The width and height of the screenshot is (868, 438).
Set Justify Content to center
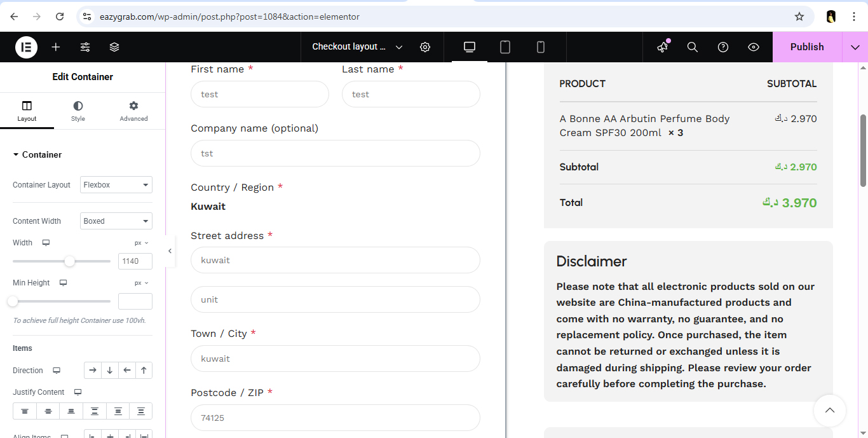pos(48,411)
